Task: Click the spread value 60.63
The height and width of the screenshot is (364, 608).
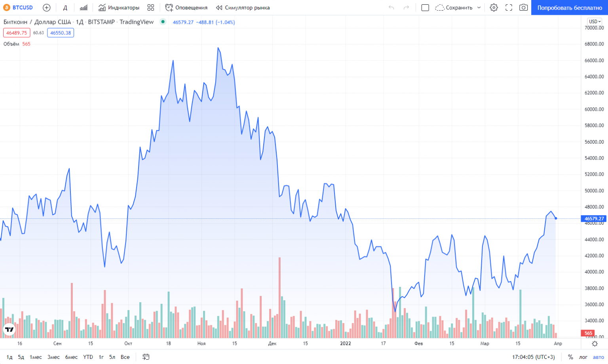Action: [38, 33]
